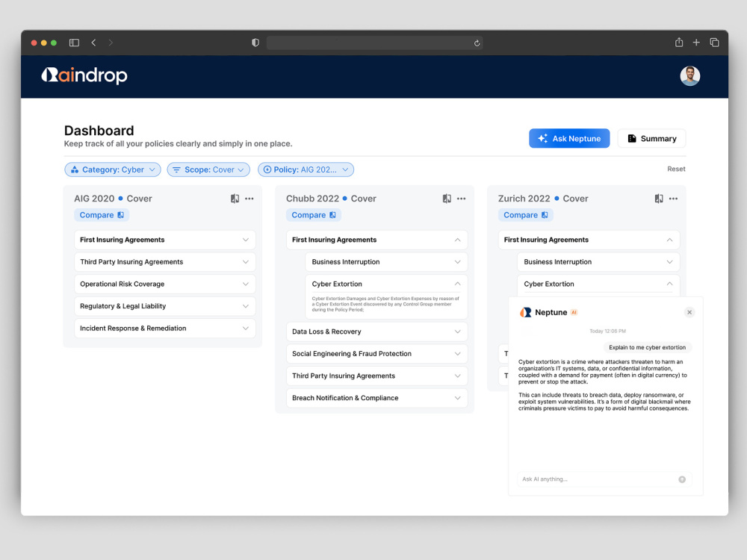The image size is (747, 560).
Task: Open the browser share icon
Action: click(679, 43)
